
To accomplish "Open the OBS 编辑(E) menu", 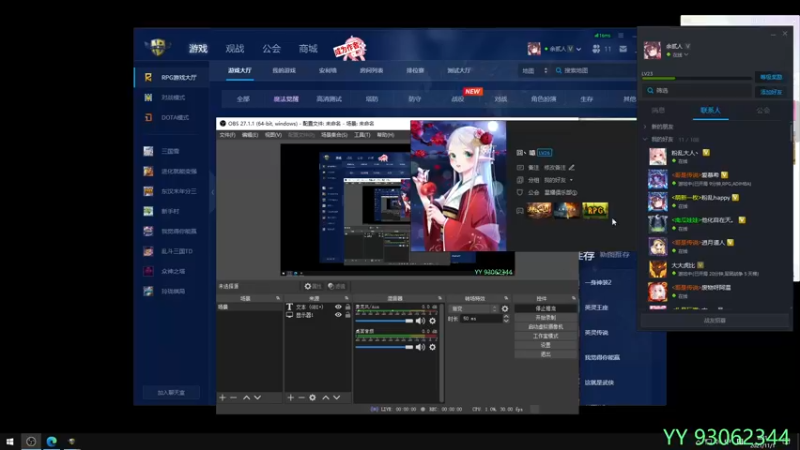I will pyautogui.click(x=250, y=135).
